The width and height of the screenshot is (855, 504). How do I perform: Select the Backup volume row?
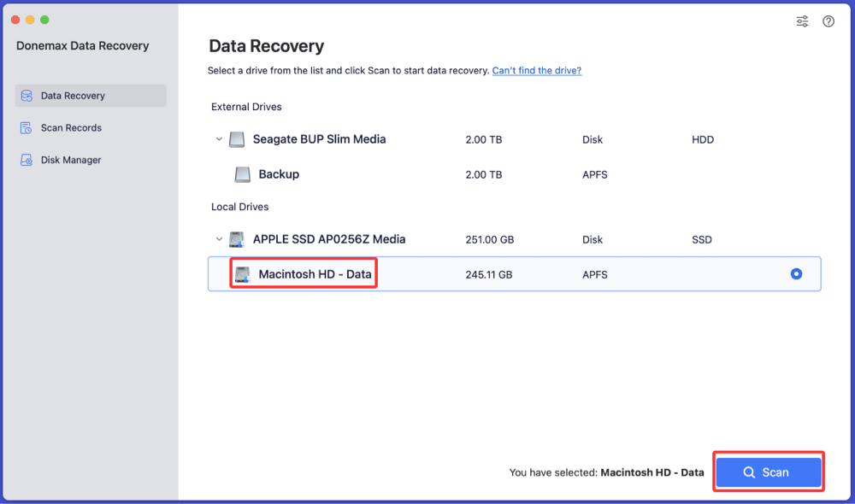point(513,174)
